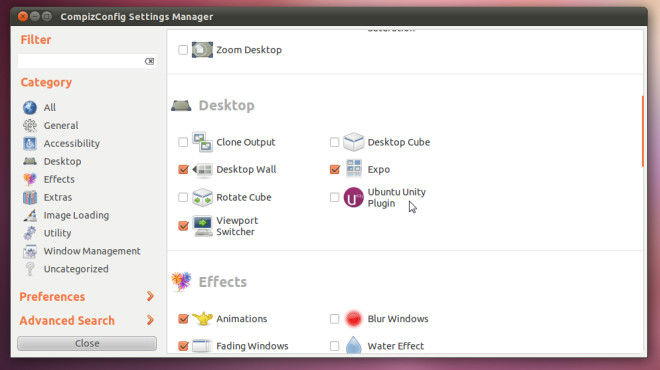Open Viewport Switcher settings label
This screenshot has width=660, height=370.
coord(237,226)
